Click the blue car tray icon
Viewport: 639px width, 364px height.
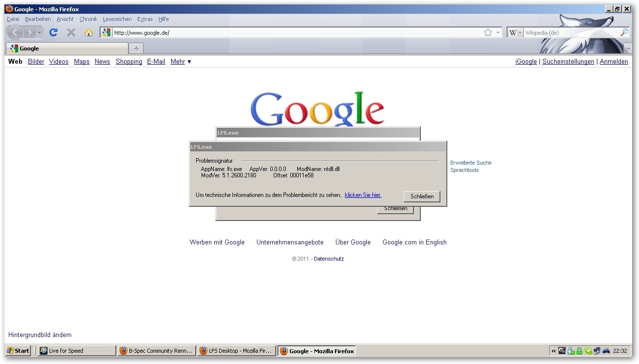coord(606,351)
